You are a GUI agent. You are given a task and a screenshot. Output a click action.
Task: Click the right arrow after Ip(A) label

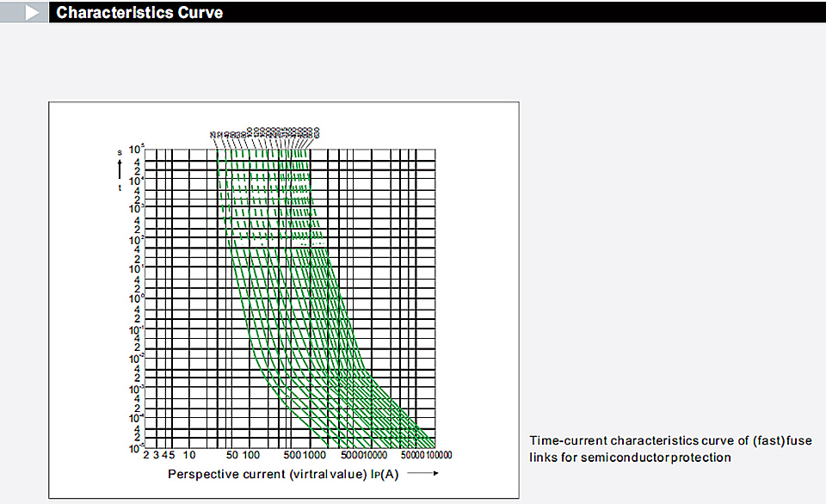point(423,473)
